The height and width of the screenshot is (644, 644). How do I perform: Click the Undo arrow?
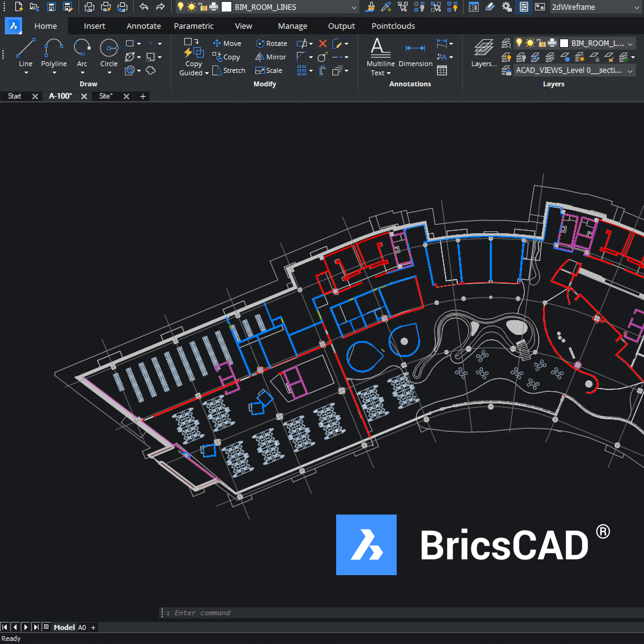pos(144,7)
